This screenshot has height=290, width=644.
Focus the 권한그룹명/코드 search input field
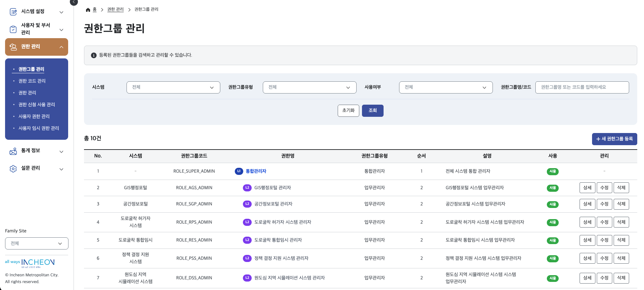[x=582, y=87]
